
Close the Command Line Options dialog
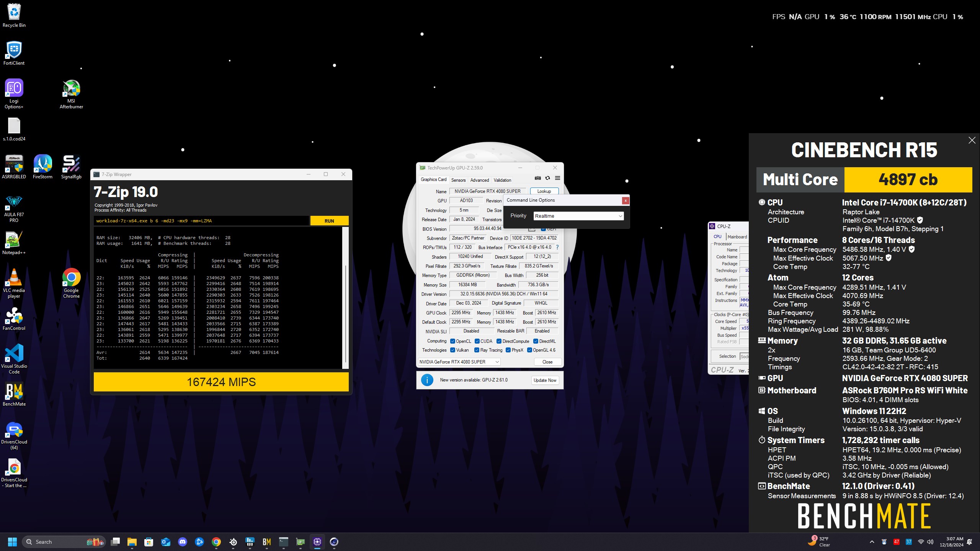[626, 201]
